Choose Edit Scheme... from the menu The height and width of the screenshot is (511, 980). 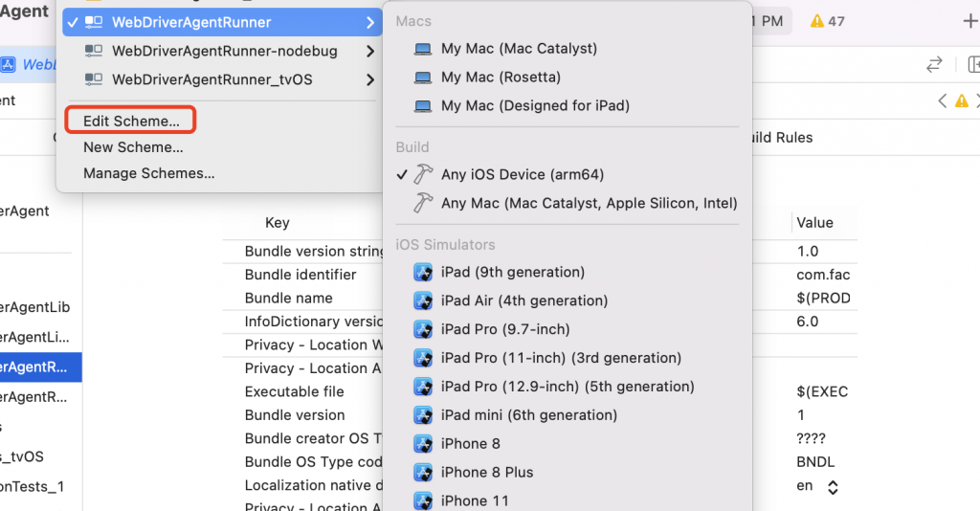click(x=131, y=122)
